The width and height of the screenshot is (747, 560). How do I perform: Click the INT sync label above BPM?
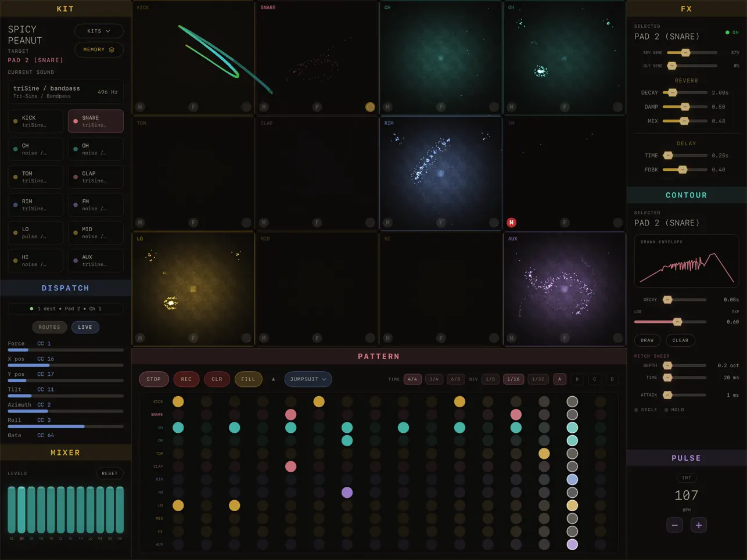click(x=687, y=478)
